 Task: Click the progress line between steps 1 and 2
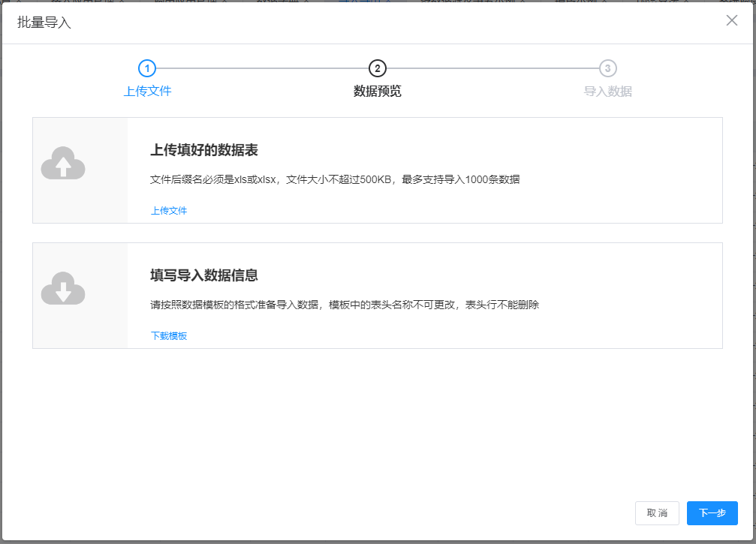(x=263, y=68)
